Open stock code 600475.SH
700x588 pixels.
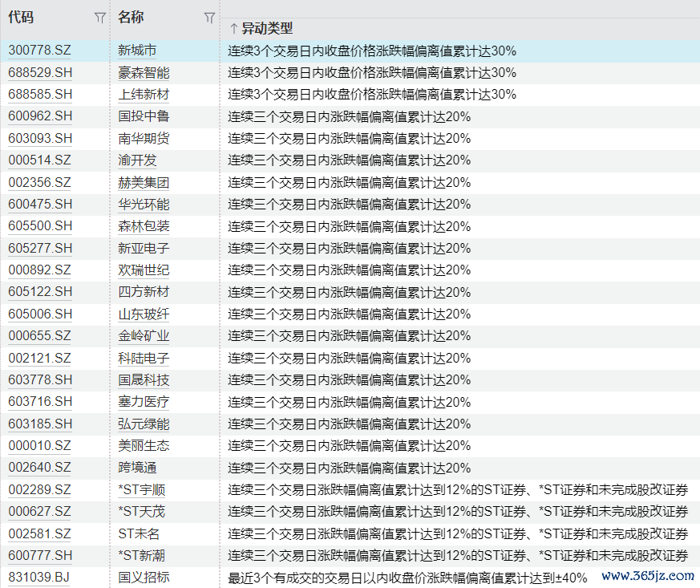point(40,204)
